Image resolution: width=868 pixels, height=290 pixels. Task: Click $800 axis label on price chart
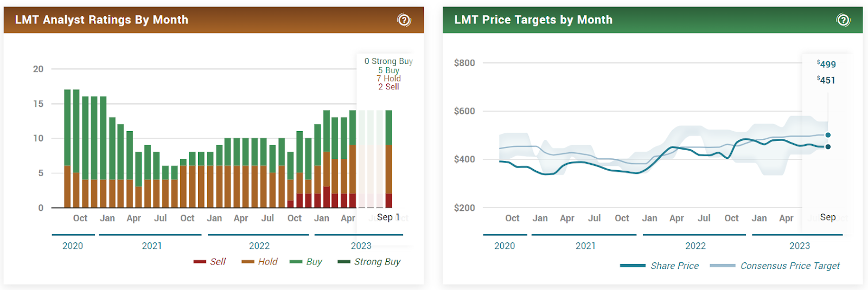464,63
